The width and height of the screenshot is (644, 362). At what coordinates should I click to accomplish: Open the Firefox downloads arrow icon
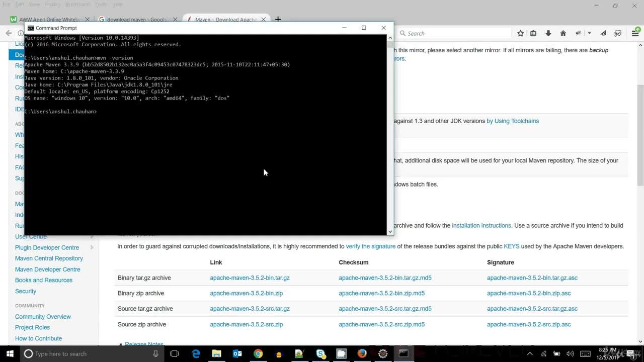548,33
